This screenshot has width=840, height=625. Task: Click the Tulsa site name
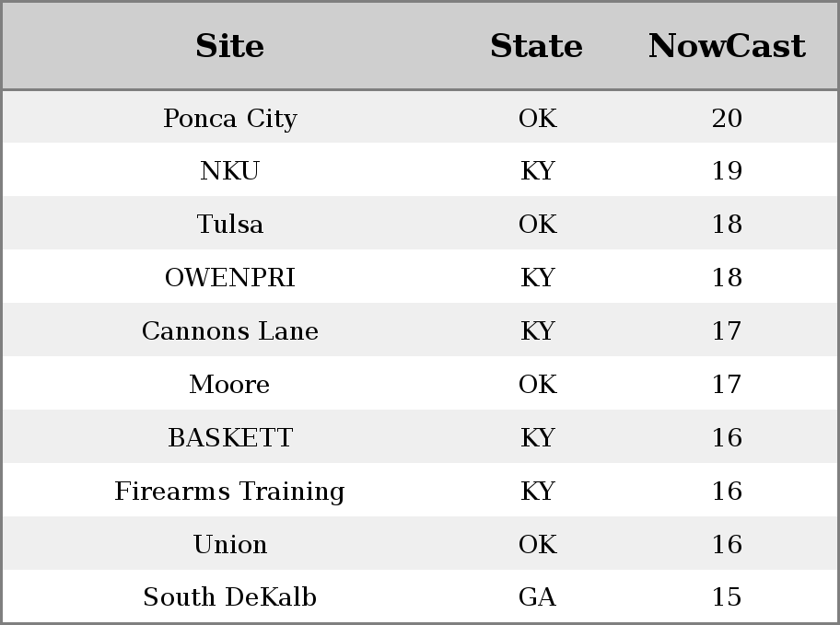[230, 225]
